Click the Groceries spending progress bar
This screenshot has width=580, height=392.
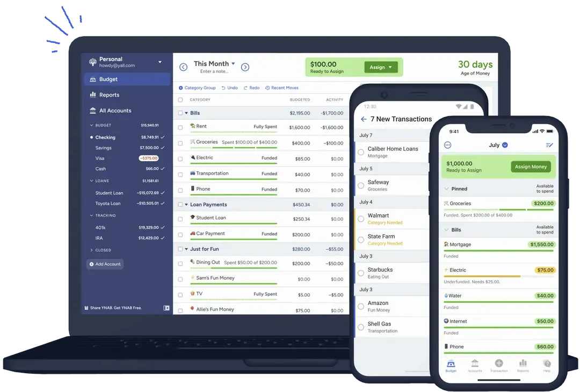tap(234, 148)
